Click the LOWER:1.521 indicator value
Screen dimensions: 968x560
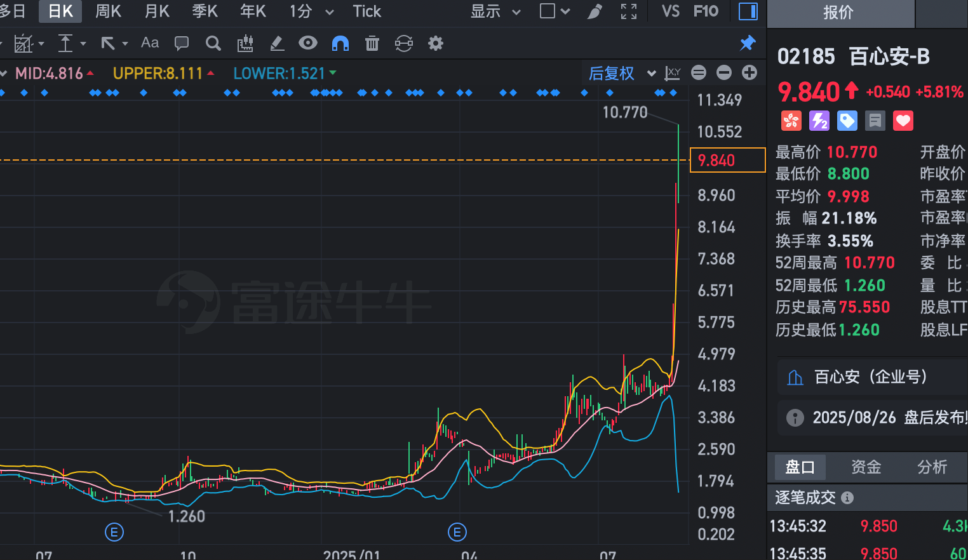tap(279, 74)
